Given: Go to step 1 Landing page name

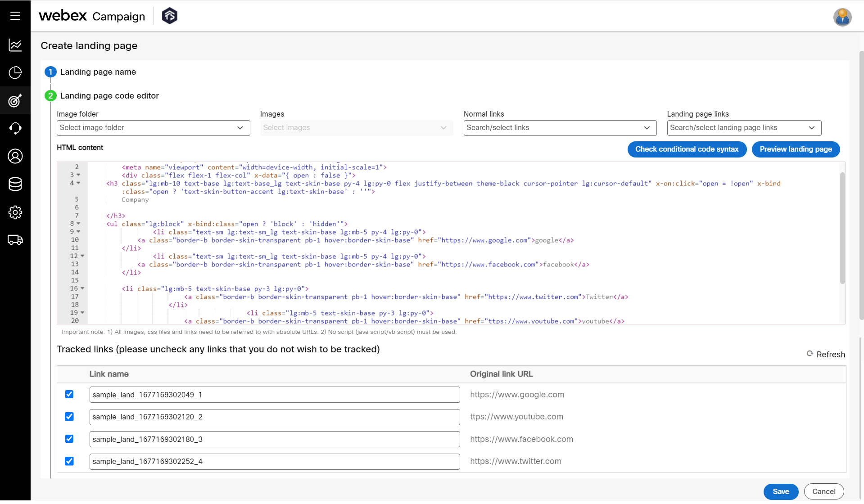Looking at the screenshot, I should pyautogui.click(x=90, y=72).
